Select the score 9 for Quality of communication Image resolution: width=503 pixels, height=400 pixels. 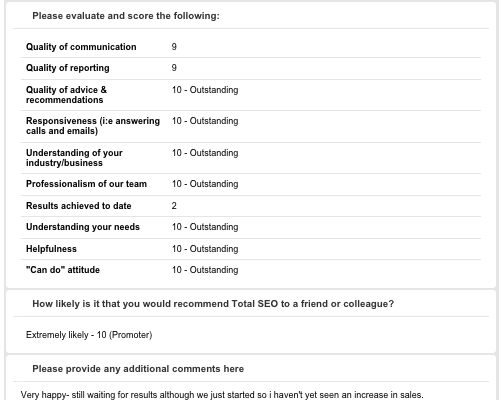[x=174, y=47]
